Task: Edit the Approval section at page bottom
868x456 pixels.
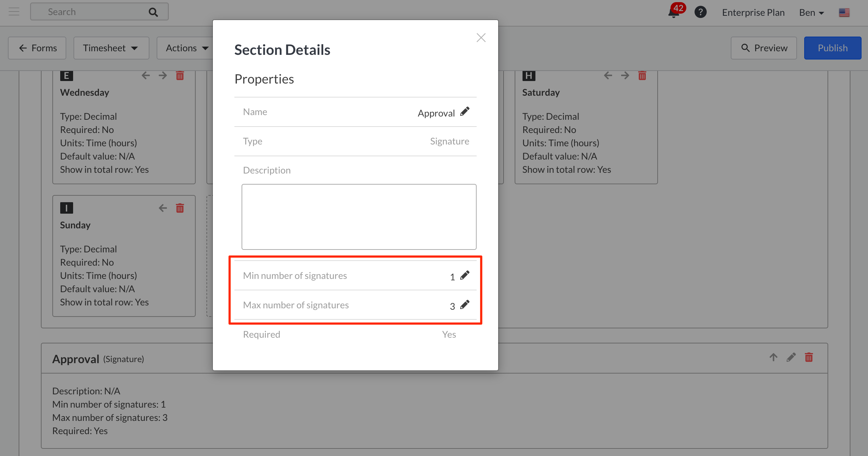Action: coord(791,357)
